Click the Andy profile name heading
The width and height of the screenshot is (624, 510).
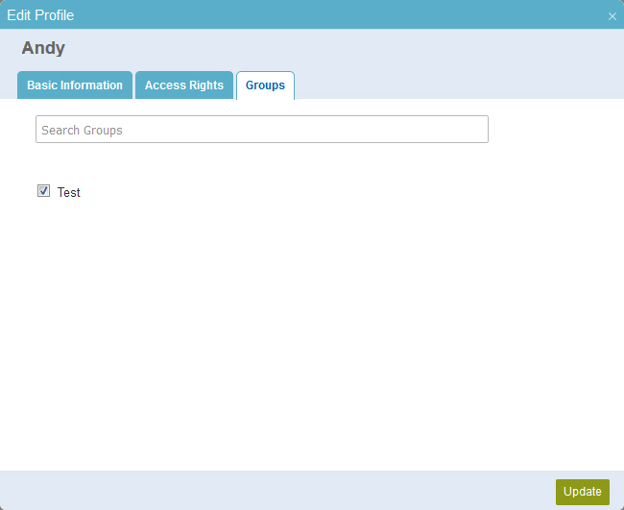[43, 49]
